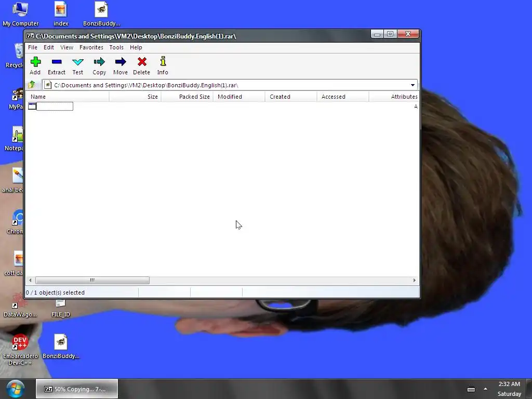This screenshot has height=399, width=532.
Task: Select the MyPa... desktop shortcut
Action: (16, 99)
